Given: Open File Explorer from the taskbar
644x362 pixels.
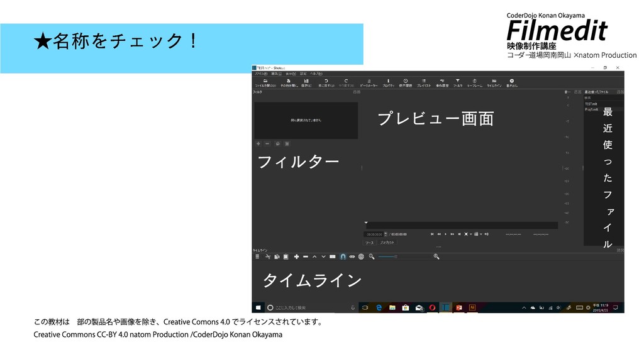Looking at the screenshot, I should point(392,307).
